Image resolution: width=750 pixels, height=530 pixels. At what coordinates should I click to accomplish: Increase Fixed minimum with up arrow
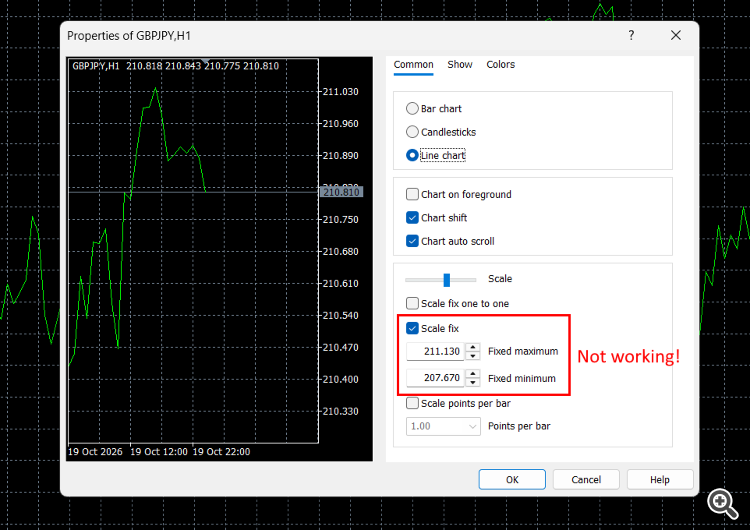(x=473, y=374)
